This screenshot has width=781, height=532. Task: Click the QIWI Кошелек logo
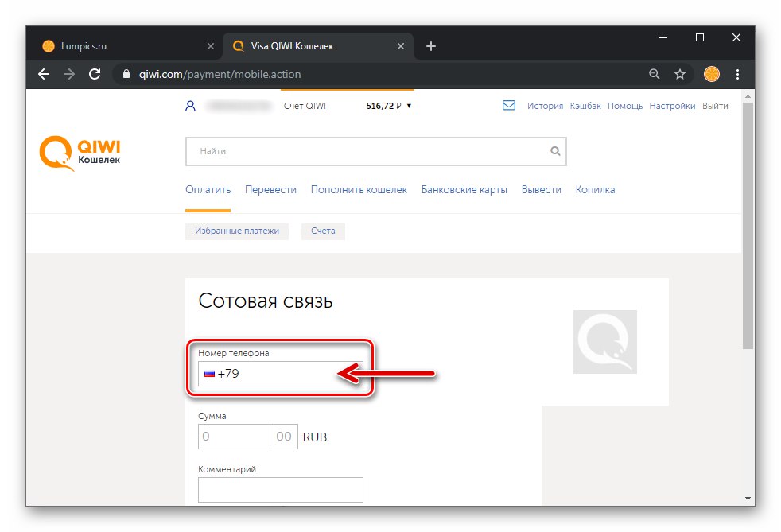click(79, 151)
